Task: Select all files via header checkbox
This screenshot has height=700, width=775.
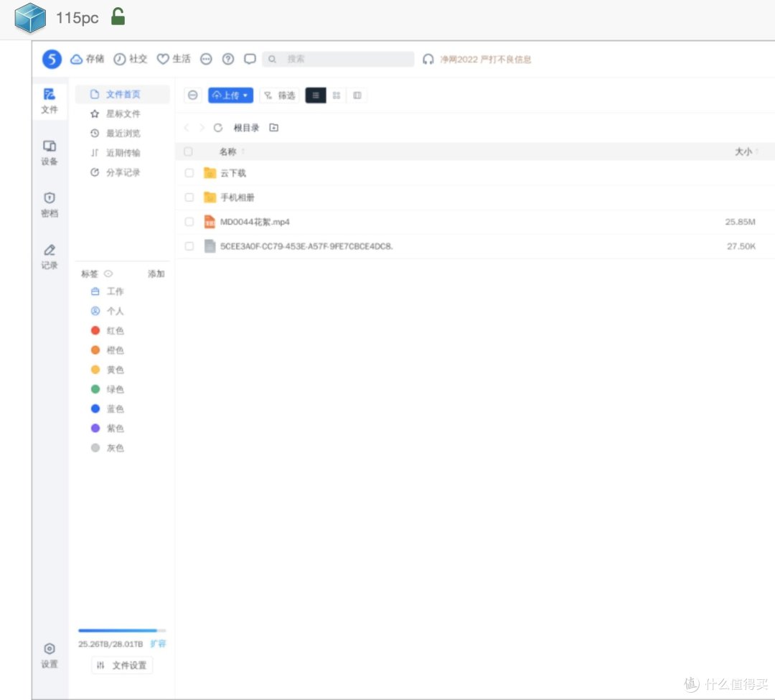Action: (189, 151)
